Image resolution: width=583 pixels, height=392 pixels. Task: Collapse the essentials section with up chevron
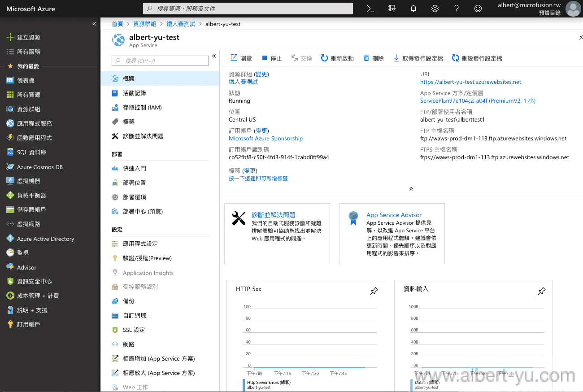[411, 189]
